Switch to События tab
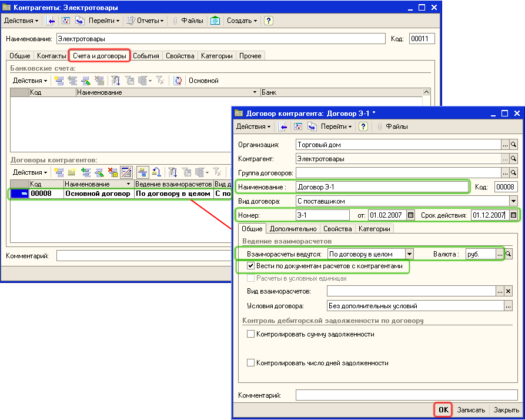525x420 pixels. coord(146,56)
